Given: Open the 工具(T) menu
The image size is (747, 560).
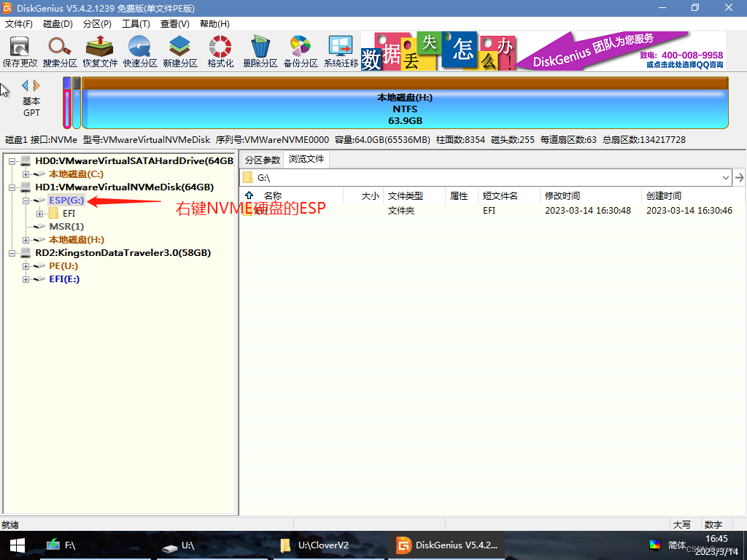Looking at the screenshot, I should point(136,24).
